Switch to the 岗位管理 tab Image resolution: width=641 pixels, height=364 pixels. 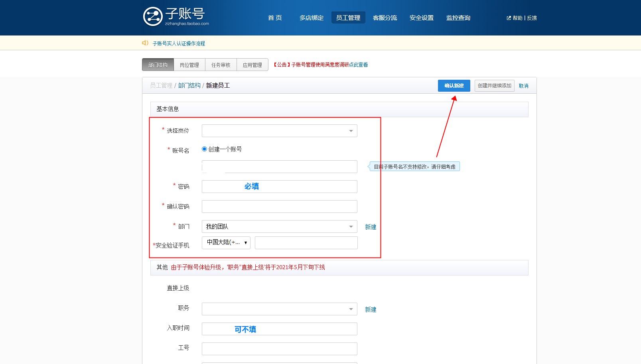point(189,65)
